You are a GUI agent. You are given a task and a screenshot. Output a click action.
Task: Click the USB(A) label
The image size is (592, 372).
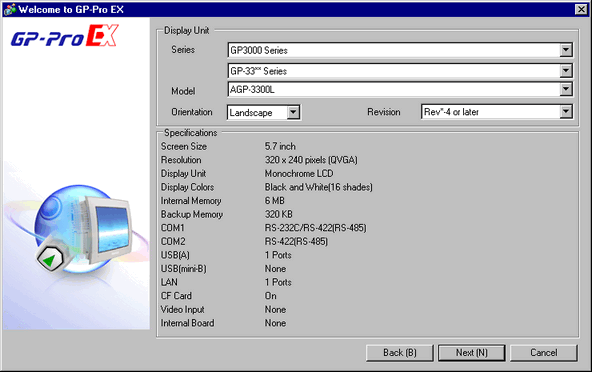point(175,255)
